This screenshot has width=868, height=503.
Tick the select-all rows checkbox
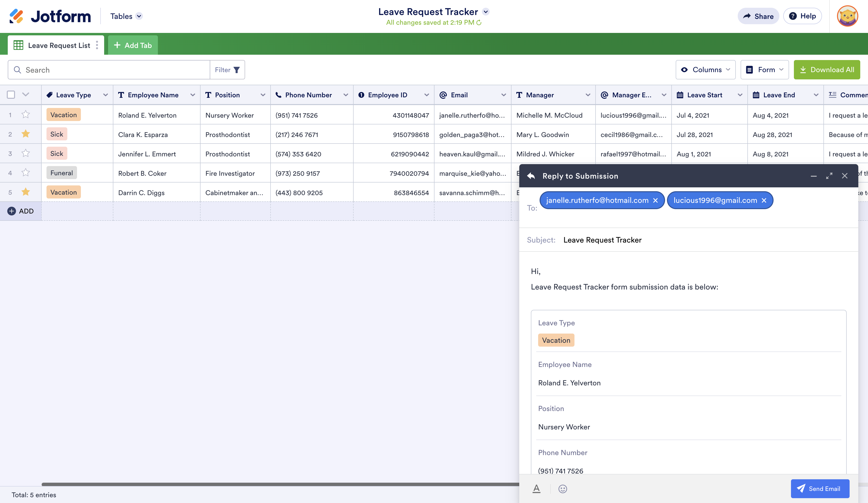[11, 95]
